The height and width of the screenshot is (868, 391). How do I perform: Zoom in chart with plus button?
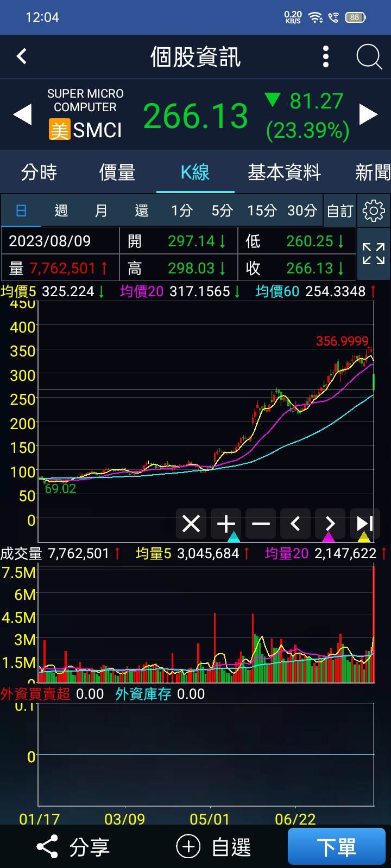[x=226, y=524]
